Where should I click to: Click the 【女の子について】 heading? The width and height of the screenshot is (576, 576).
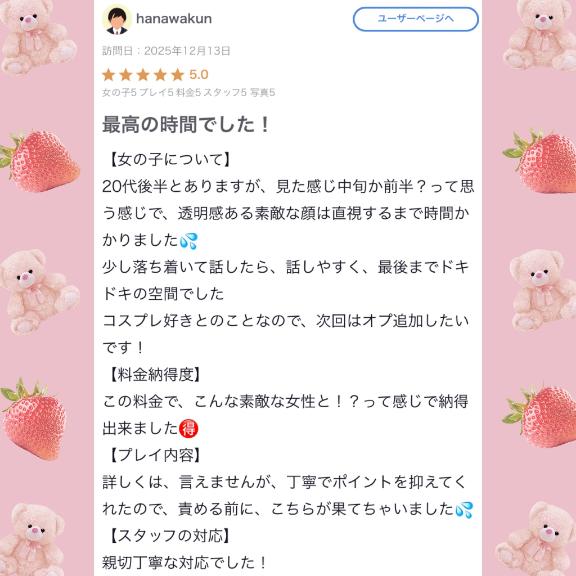(x=169, y=160)
